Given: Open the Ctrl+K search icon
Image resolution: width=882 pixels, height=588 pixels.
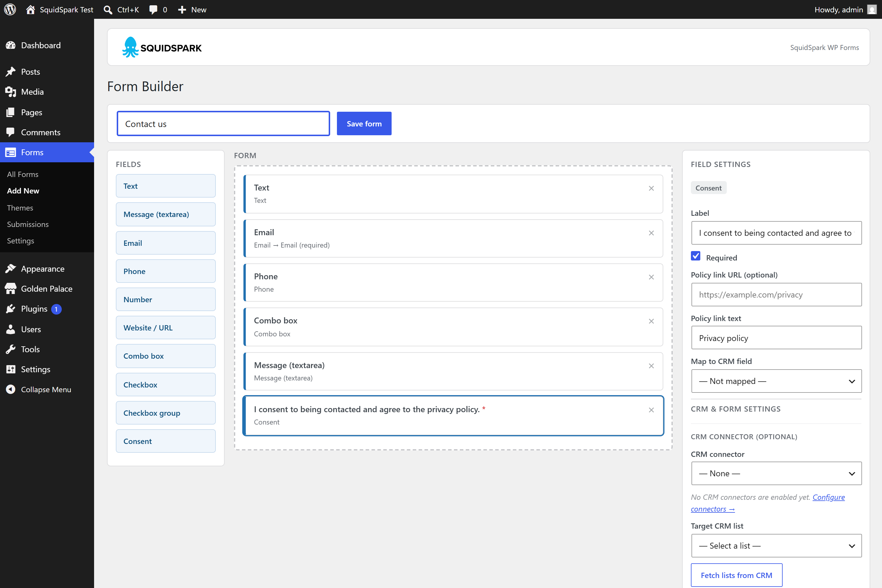Looking at the screenshot, I should (x=108, y=10).
